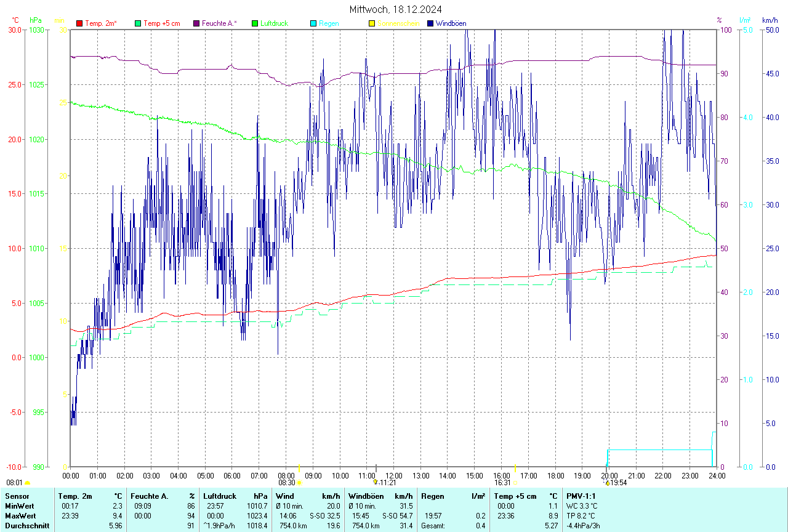Click the Temp +5 cm table column header

pyautogui.click(x=515, y=496)
